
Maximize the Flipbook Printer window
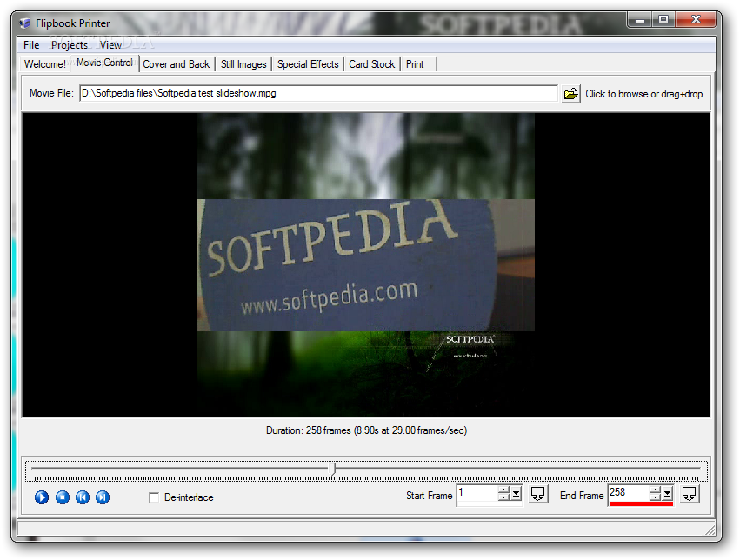point(663,19)
